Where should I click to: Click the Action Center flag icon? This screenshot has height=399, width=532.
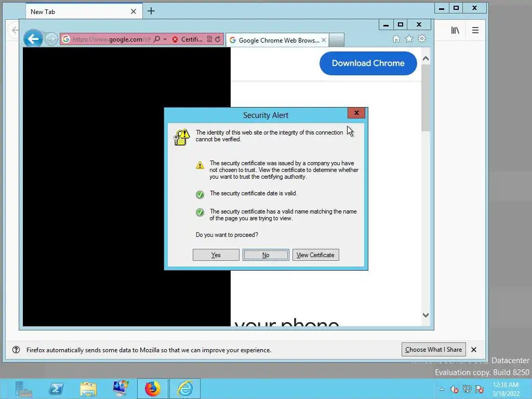click(480, 389)
